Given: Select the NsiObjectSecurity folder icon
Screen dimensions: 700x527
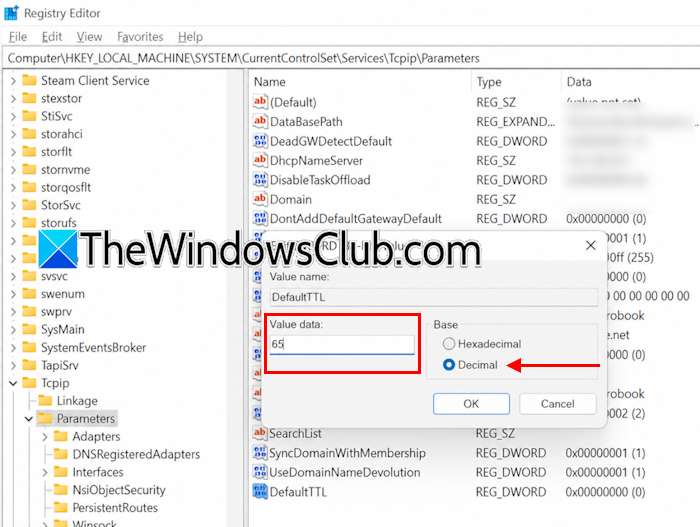Looking at the screenshot, I should (61, 489).
